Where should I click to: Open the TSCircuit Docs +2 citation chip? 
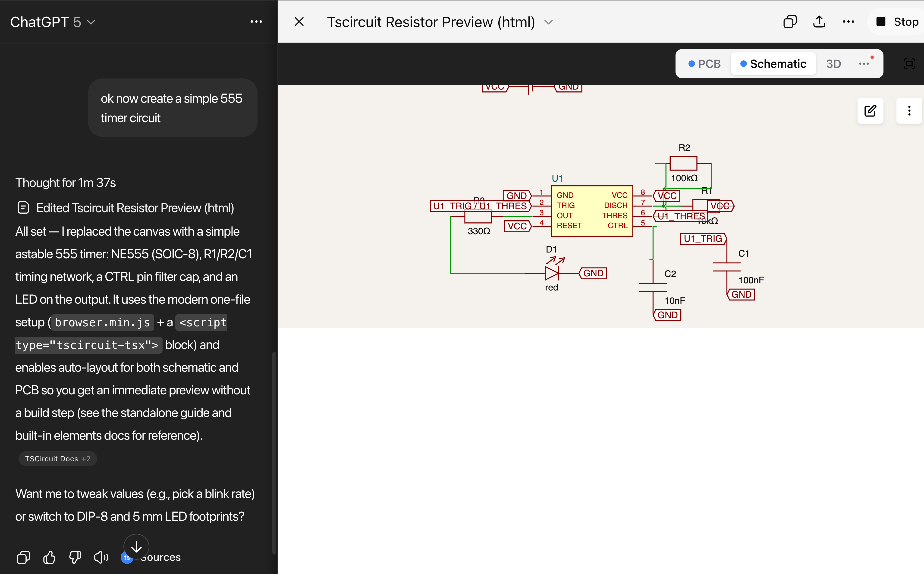pos(57,459)
